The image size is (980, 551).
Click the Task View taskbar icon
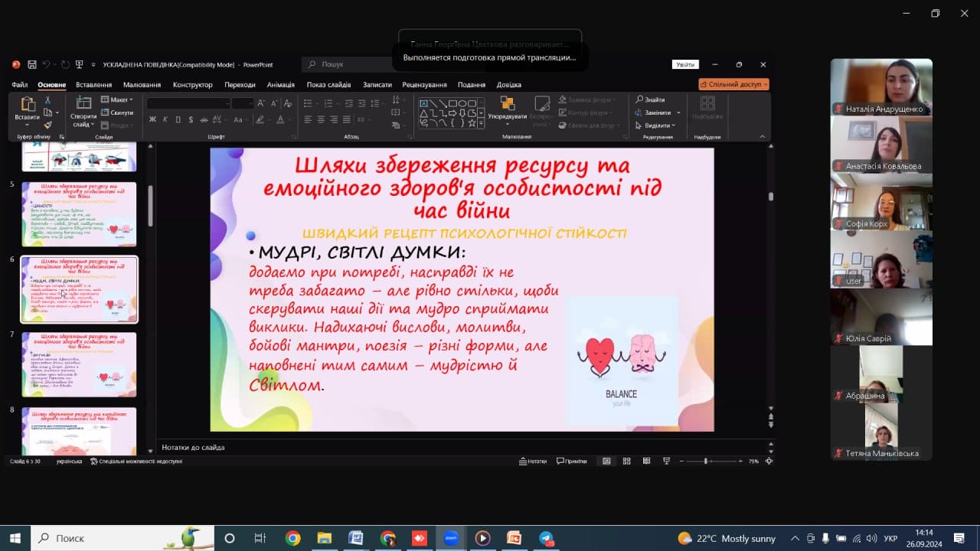[x=260, y=538]
